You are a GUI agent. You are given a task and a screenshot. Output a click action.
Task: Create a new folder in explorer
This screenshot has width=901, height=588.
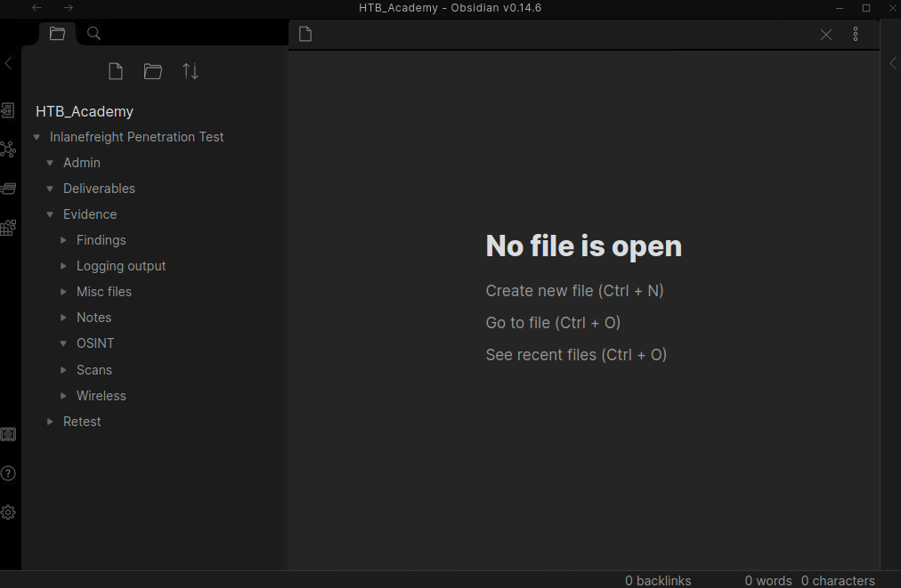point(153,71)
